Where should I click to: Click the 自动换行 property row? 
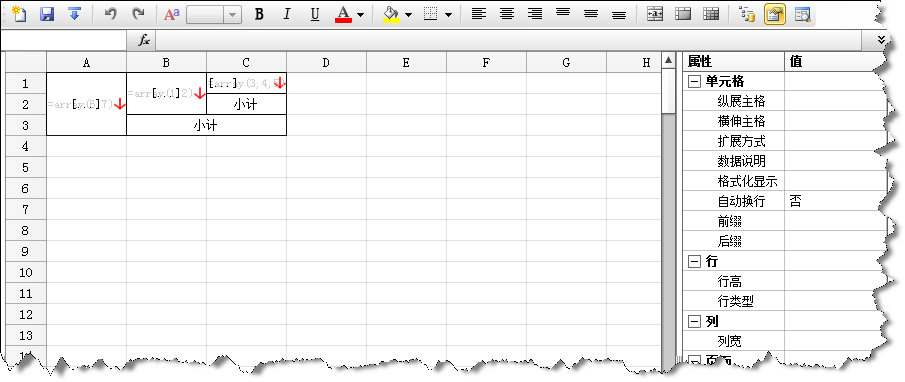click(785, 201)
